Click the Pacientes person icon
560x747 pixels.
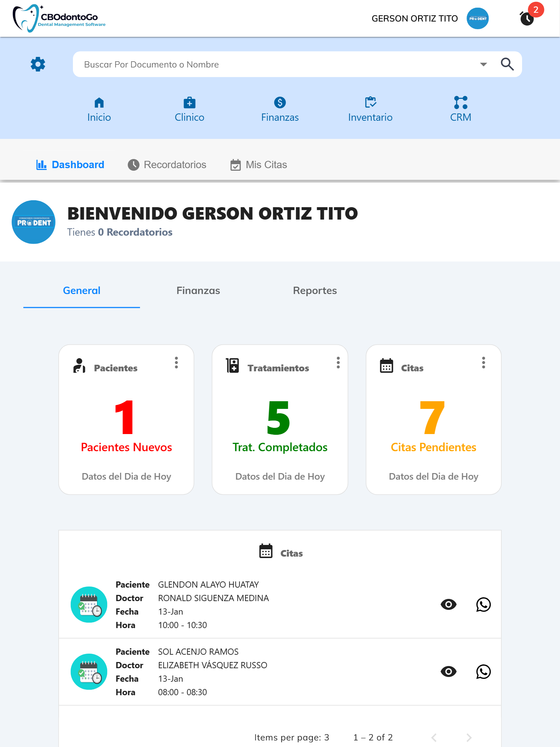coord(79,365)
